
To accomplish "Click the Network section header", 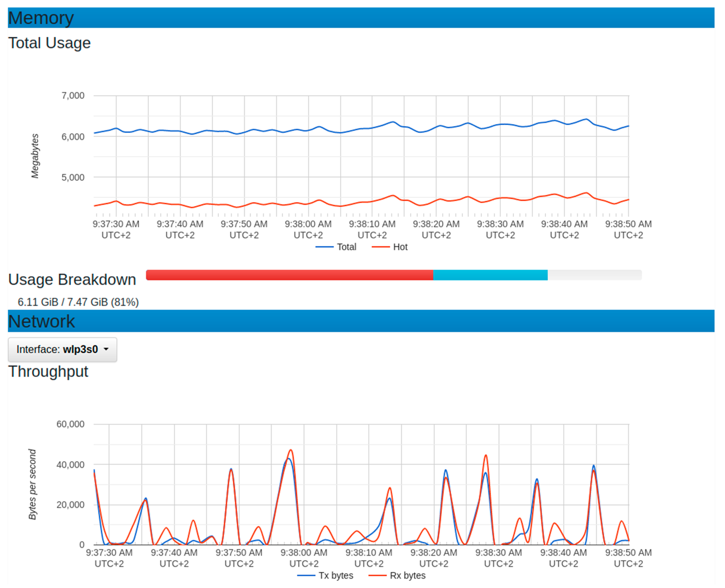I will point(41,321).
